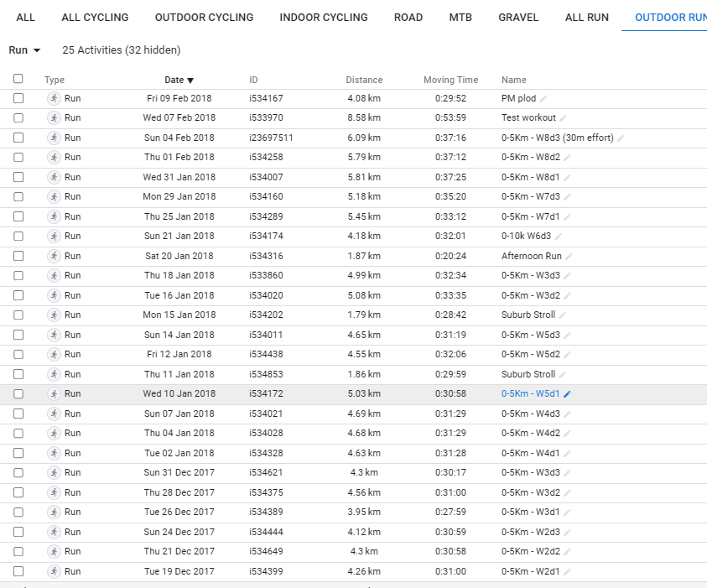Open the ALL RUN tab
This screenshot has height=588, width=707.
(x=586, y=17)
